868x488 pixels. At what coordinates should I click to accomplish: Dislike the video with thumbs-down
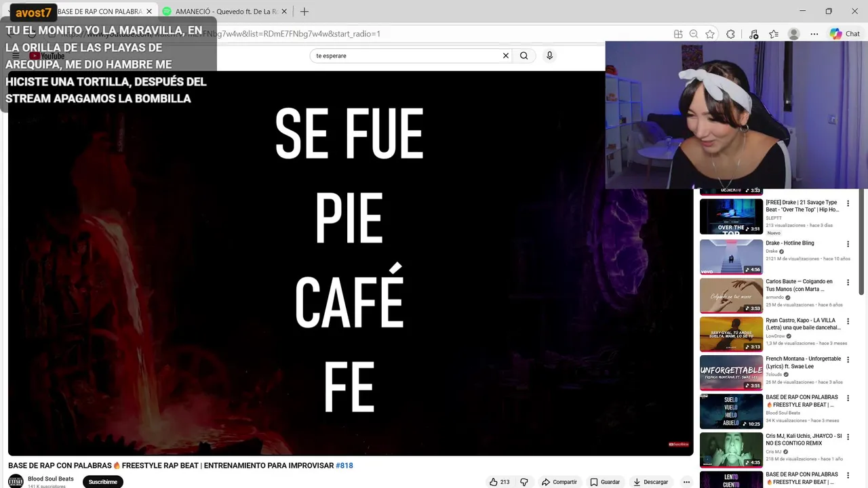(524, 482)
